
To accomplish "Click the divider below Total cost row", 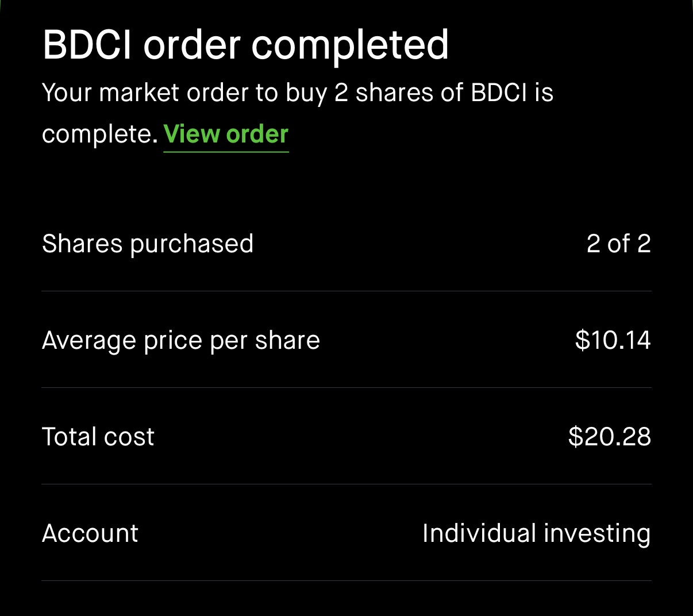I will (x=346, y=484).
